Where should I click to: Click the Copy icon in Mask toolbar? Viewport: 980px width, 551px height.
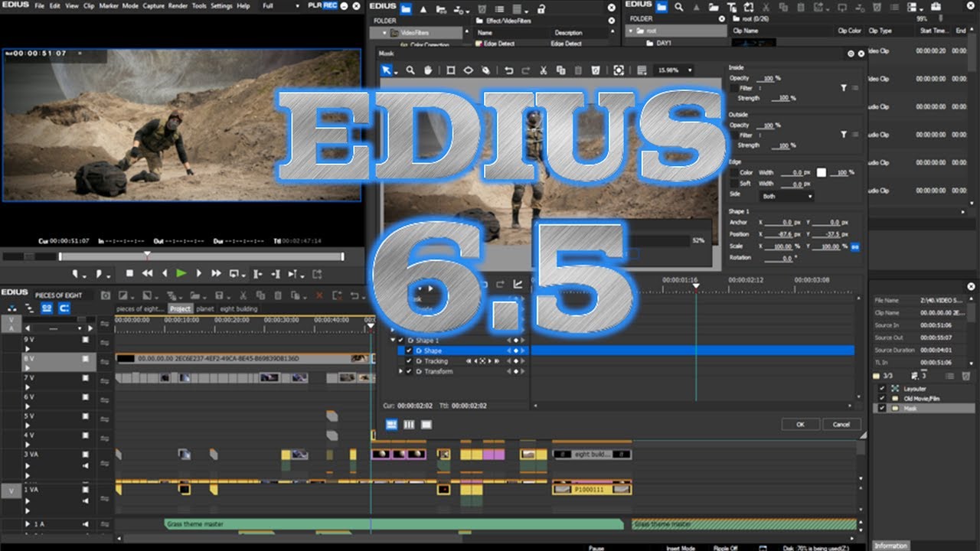click(560, 70)
